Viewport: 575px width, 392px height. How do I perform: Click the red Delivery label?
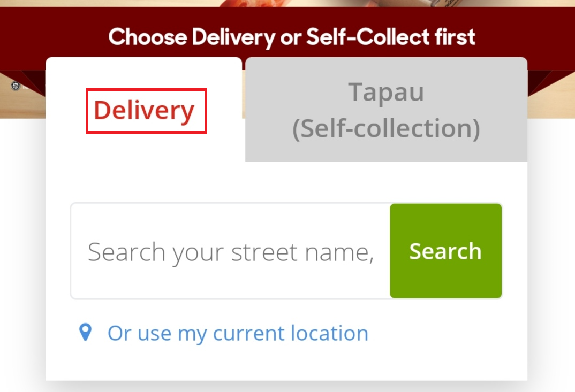(145, 111)
